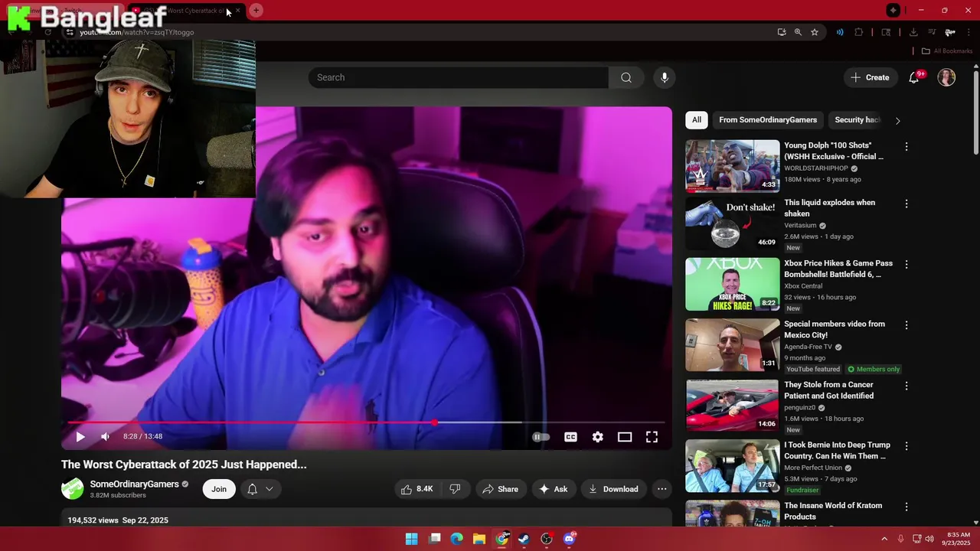Select the All filter chip

coord(697,120)
